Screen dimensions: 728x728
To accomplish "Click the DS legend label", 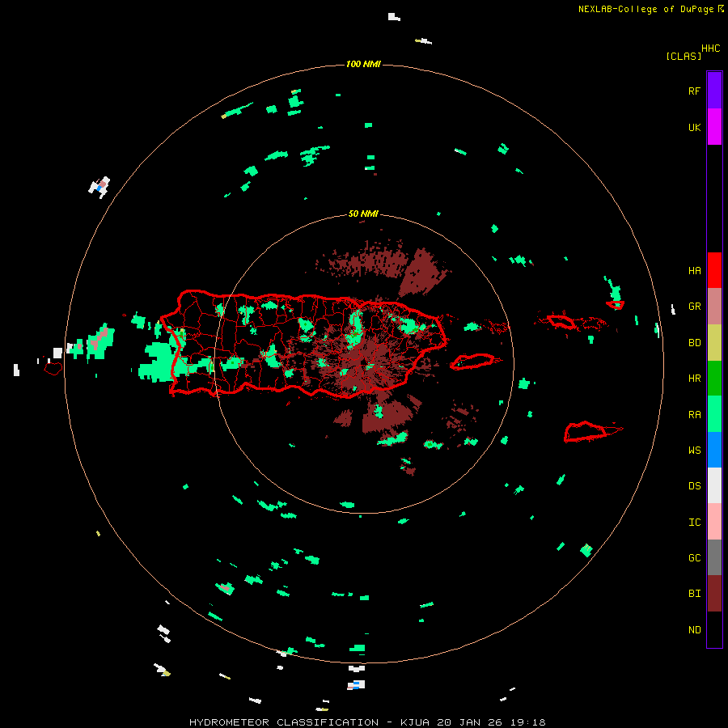I will pos(694,486).
